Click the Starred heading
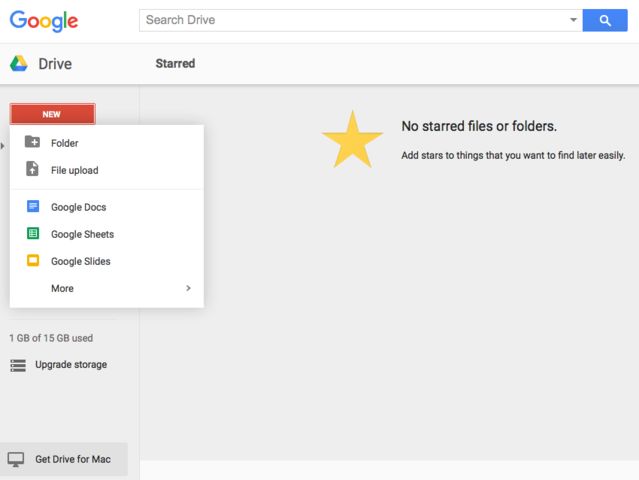The width and height of the screenshot is (639, 480). click(175, 64)
